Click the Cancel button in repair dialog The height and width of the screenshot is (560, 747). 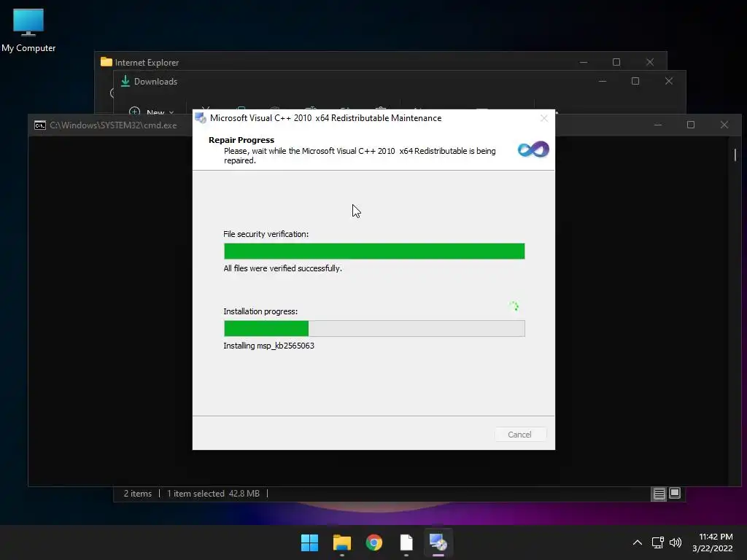pyautogui.click(x=519, y=435)
